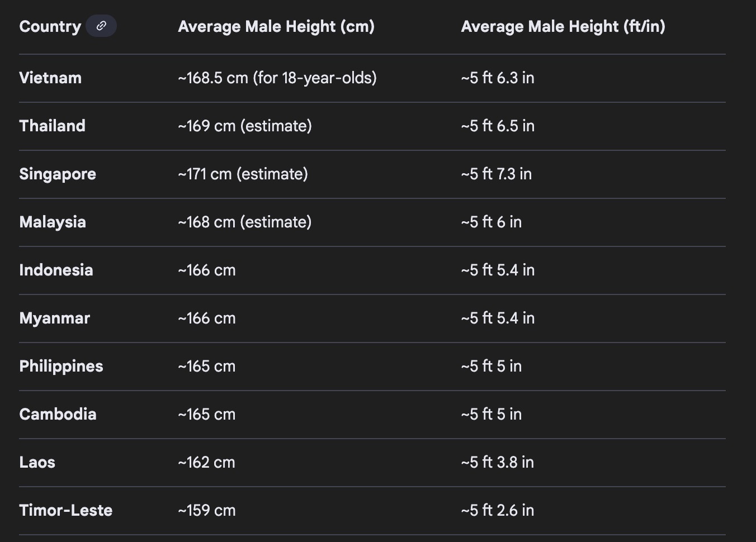Select Laos's ~162 cm height cell
Image resolution: width=756 pixels, height=542 pixels.
(x=207, y=462)
